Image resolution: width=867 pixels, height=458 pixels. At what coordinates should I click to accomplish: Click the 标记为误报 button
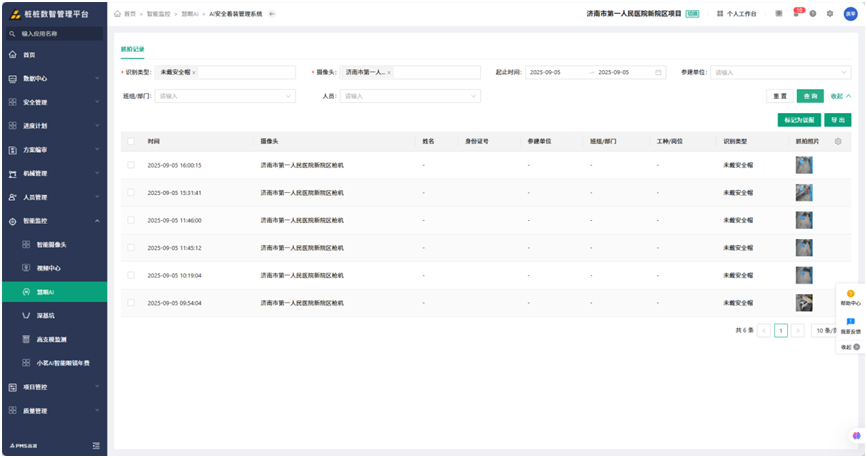[x=799, y=119]
